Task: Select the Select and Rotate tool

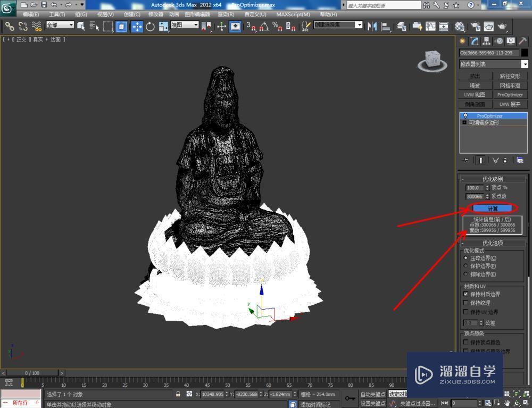Action: [150, 27]
